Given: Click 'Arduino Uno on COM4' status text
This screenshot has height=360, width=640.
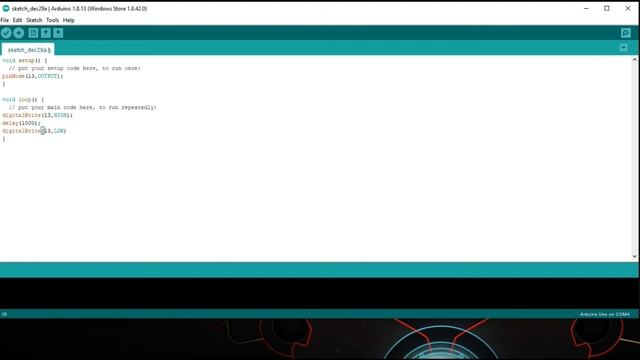Looking at the screenshot, I should (x=604, y=314).
